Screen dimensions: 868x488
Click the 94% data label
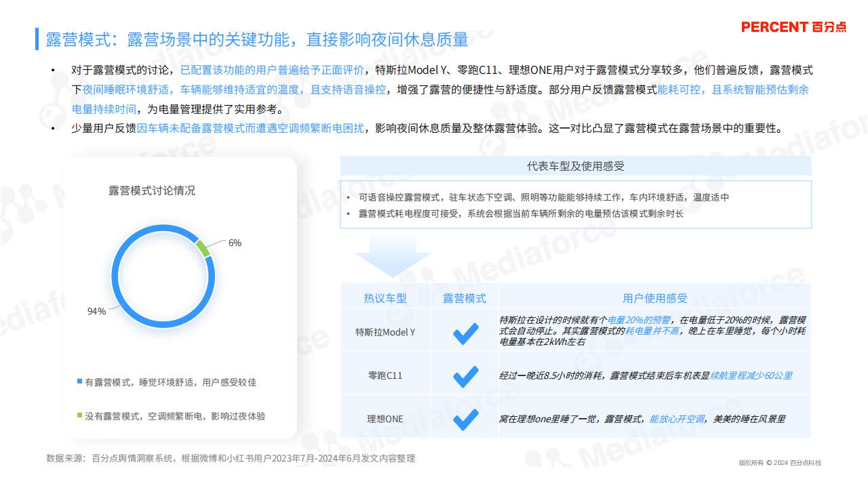96,311
